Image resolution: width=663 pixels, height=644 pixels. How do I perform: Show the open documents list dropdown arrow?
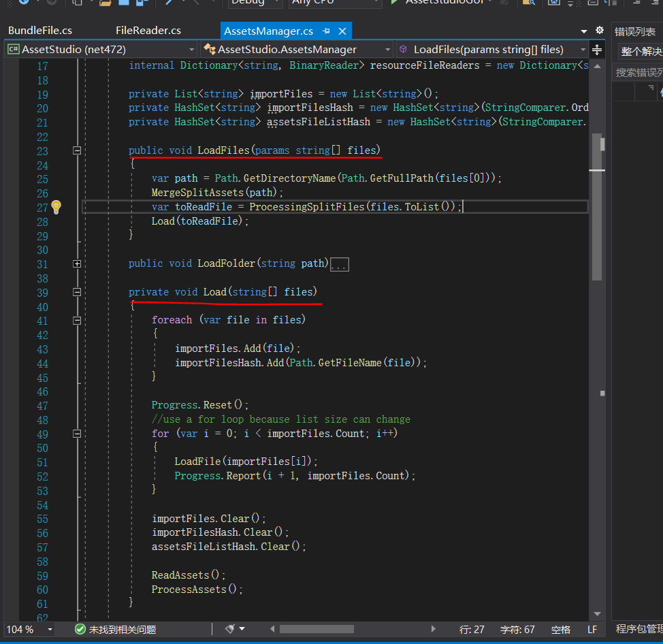(x=584, y=31)
